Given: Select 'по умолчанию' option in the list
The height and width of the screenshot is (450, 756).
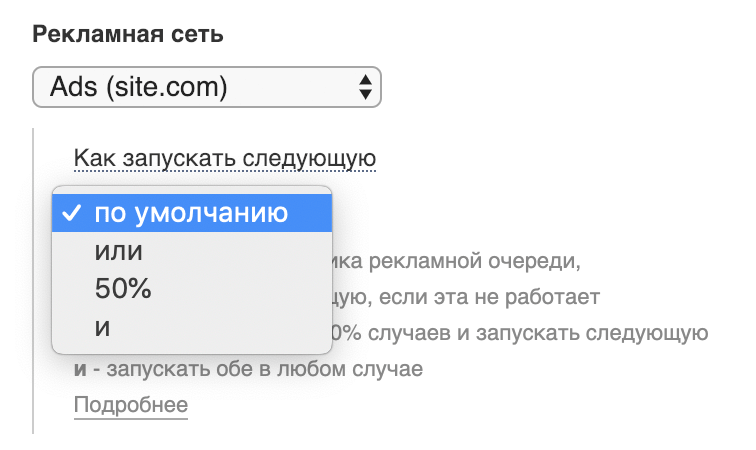Looking at the screenshot, I should click(x=191, y=213).
